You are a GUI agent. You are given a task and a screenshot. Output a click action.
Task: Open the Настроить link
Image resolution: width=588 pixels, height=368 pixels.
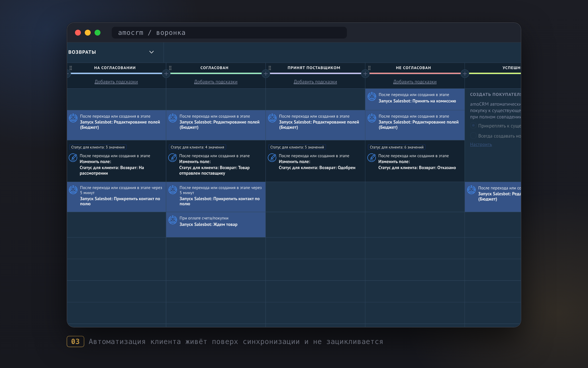click(481, 145)
